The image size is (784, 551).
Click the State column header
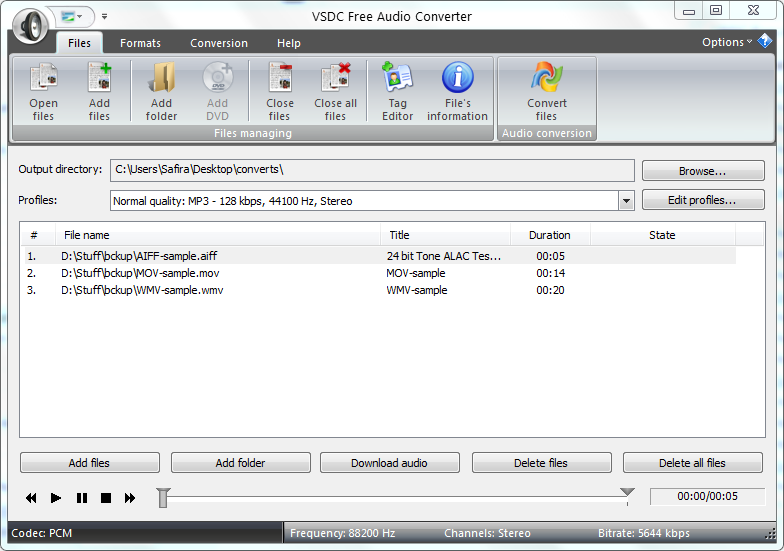(x=662, y=235)
